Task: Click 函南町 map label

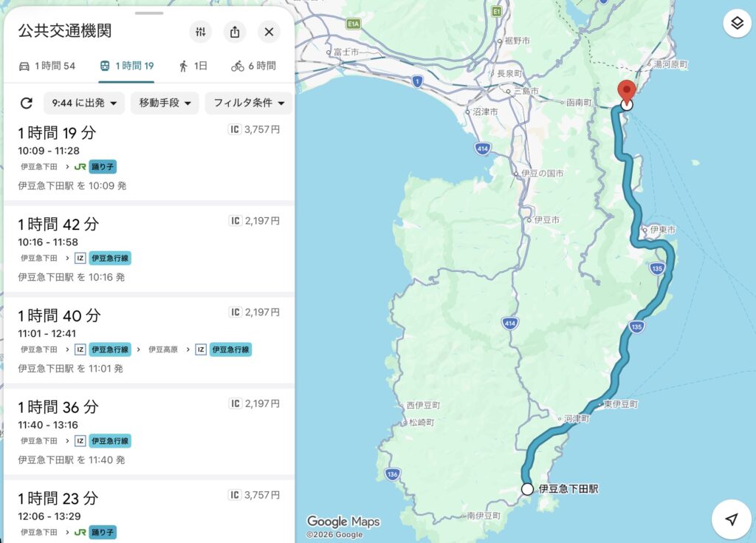Action: 579,103
